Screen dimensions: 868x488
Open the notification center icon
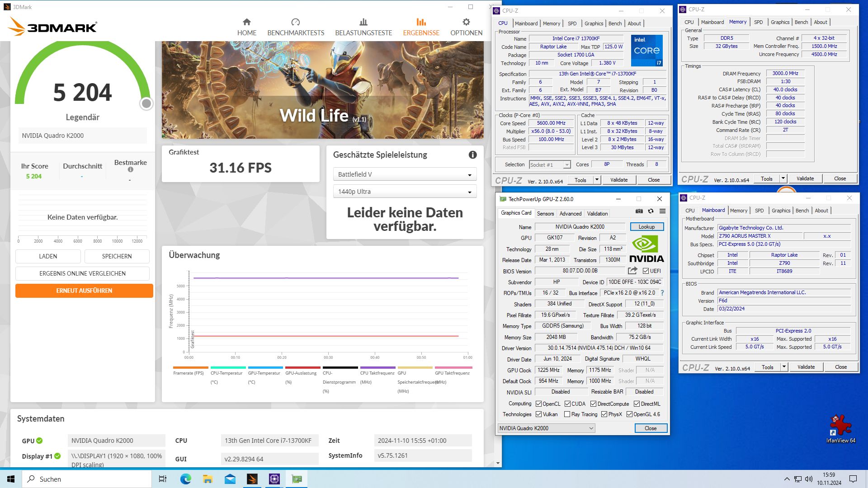(853, 479)
